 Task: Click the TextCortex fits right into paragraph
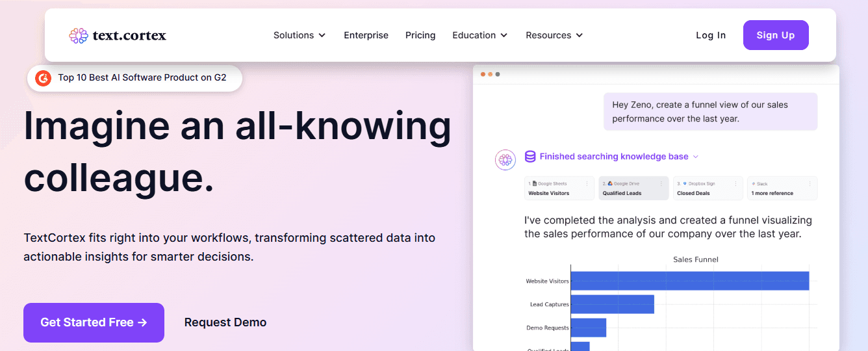(x=229, y=247)
